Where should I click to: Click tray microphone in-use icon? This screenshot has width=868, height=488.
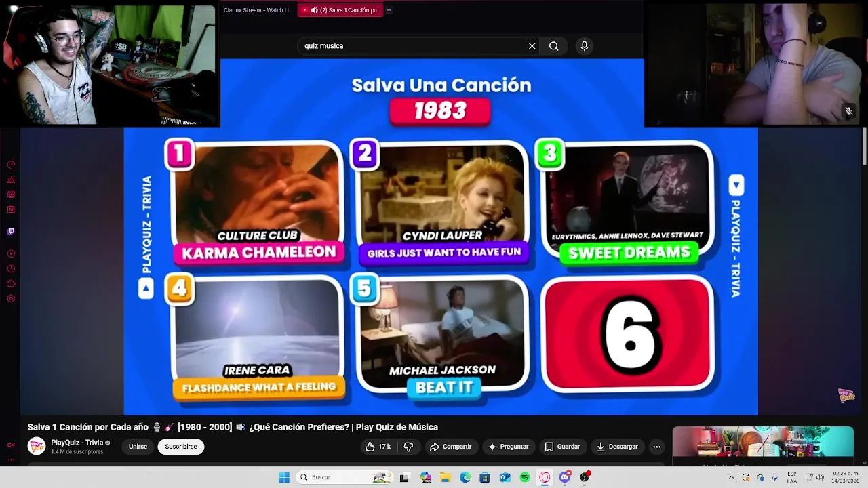(774, 477)
